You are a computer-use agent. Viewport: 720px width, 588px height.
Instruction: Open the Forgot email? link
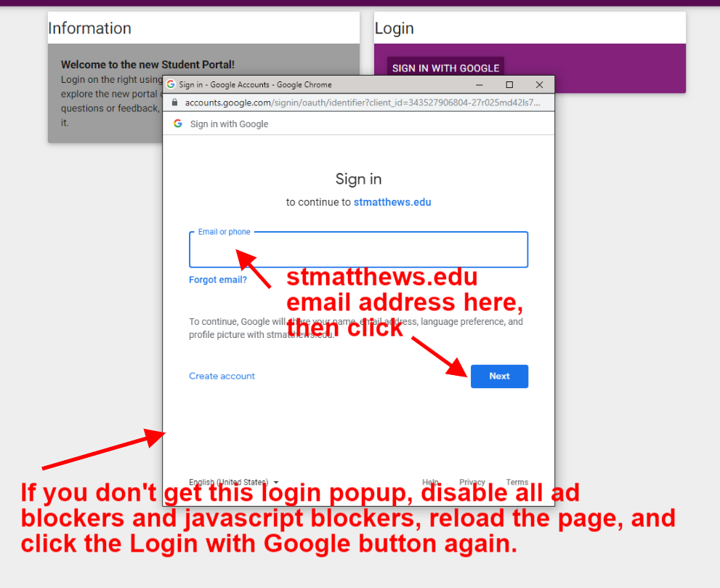pos(218,280)
